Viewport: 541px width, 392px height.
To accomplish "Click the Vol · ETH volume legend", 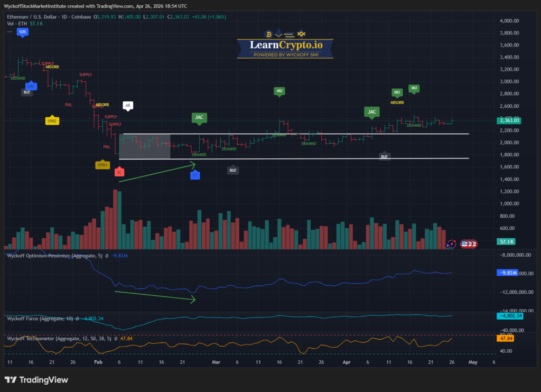I will coord(17,24).
